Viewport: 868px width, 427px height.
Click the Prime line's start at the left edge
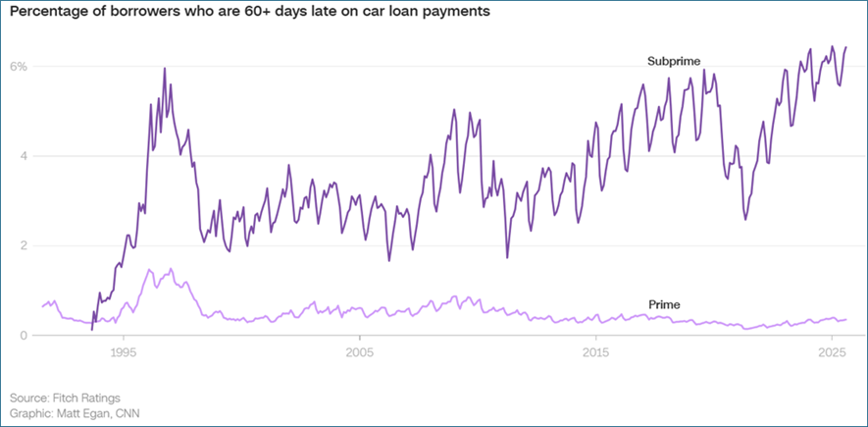[42, 307]
